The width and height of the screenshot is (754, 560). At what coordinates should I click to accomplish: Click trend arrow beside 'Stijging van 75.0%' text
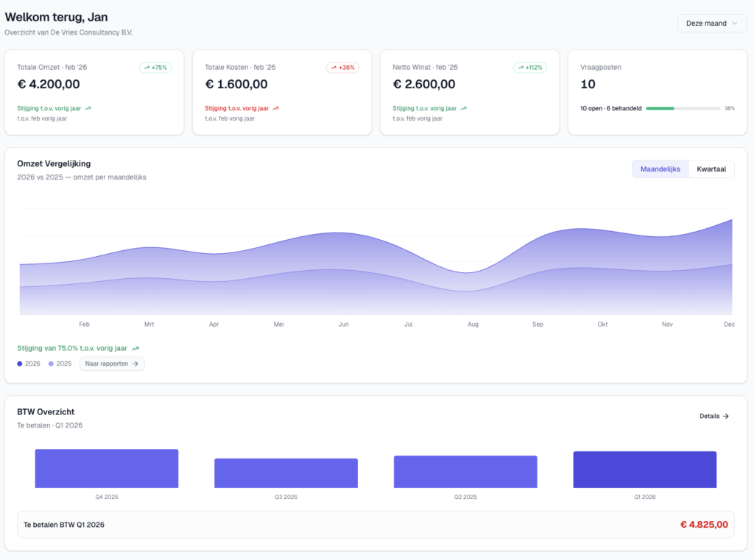pos(135,349)
